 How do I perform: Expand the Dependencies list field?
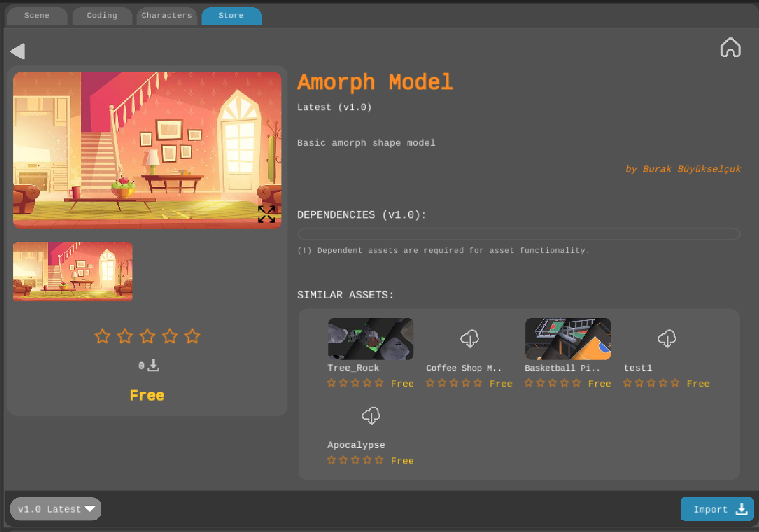pos(518,233)
